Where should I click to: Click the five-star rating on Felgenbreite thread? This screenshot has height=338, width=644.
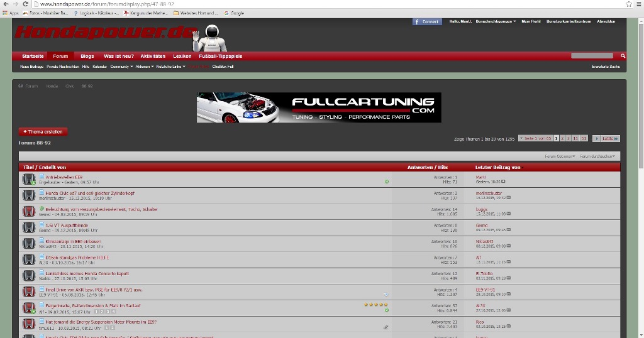[x=376, y=305]
